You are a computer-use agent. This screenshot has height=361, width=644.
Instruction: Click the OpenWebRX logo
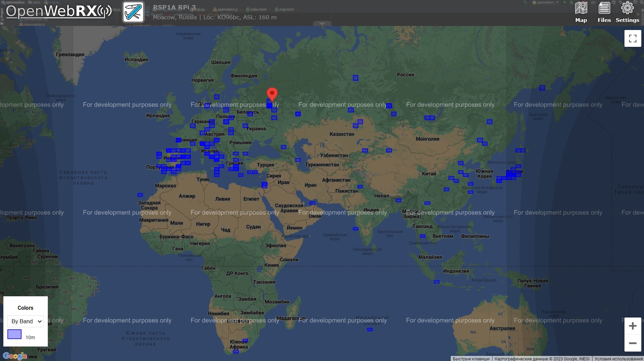pos(59,11)
